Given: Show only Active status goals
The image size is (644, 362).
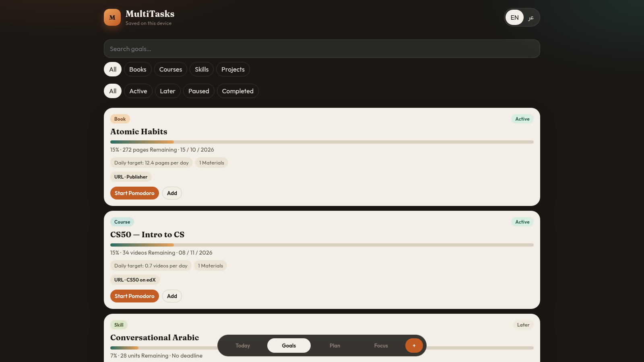Looking at the screenshot, I should [x=138, y=91].
